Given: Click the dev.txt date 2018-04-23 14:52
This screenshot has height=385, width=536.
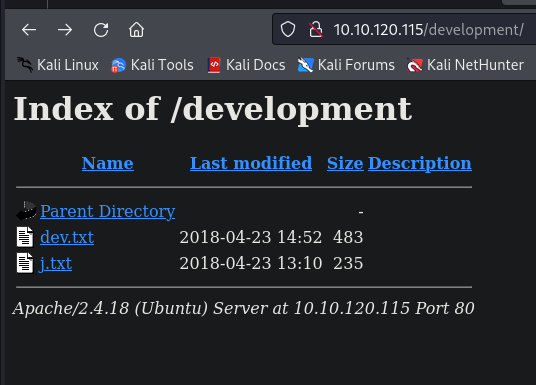Looking at the screenshot, I should [x=251, y=237].
